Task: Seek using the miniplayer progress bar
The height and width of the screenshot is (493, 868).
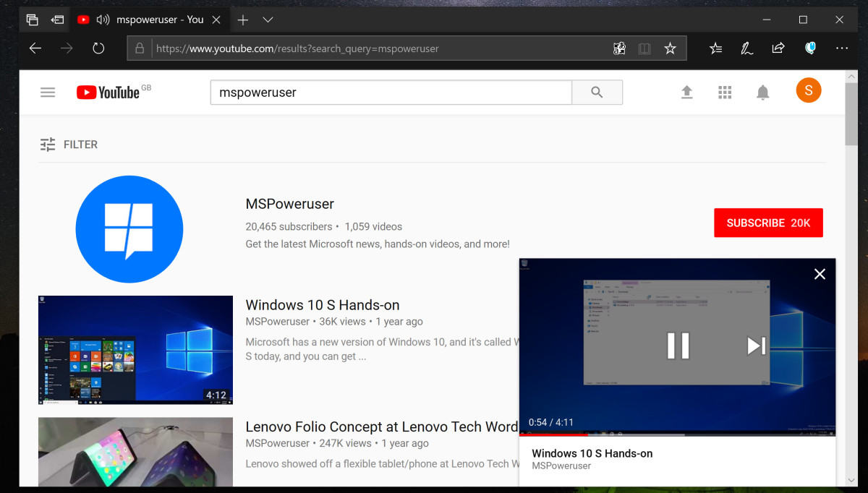Action: tap(677, 434)
